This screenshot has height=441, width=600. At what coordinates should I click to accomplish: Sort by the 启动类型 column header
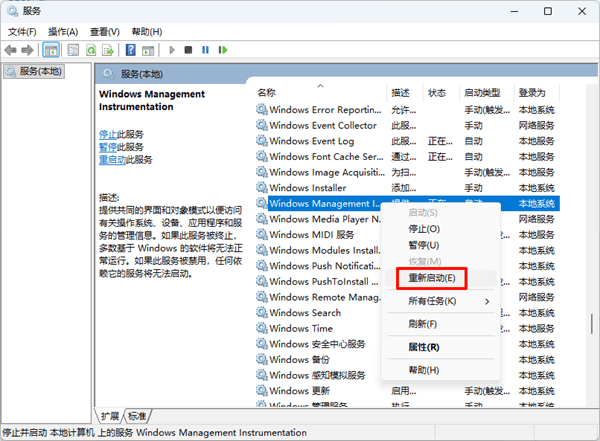[x=487, y=93]
